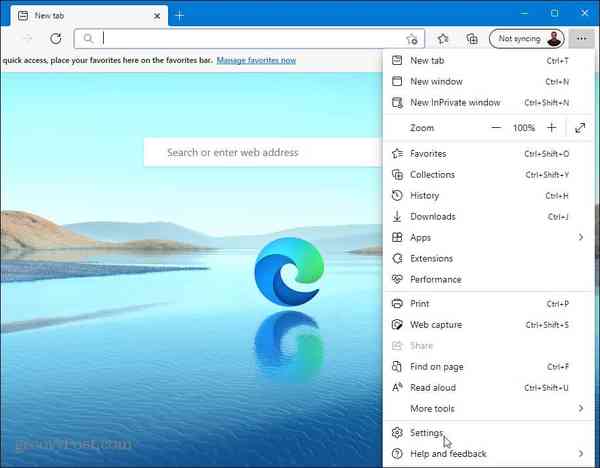Click the Settings and more ellipsis button

(x=582, y=39)
